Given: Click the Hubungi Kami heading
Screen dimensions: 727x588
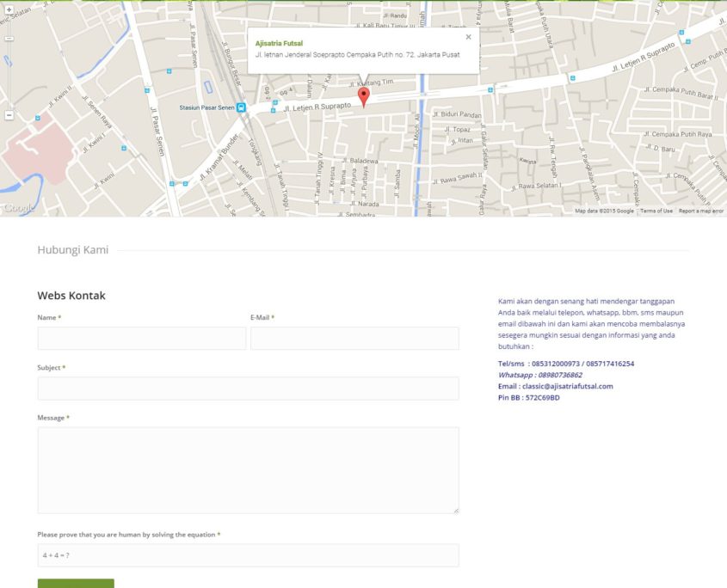Looking at the screenshot, I should point(73,250).
